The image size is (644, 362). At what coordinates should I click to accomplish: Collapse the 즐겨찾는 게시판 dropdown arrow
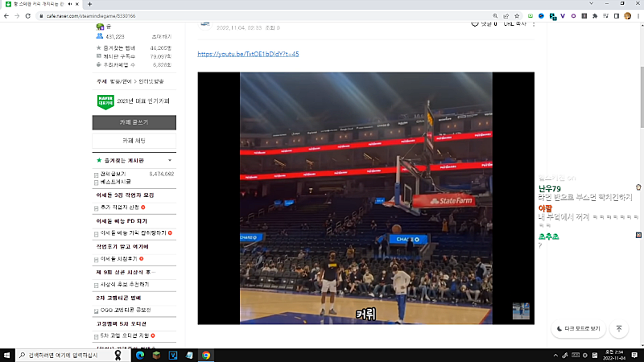[170, 160]
